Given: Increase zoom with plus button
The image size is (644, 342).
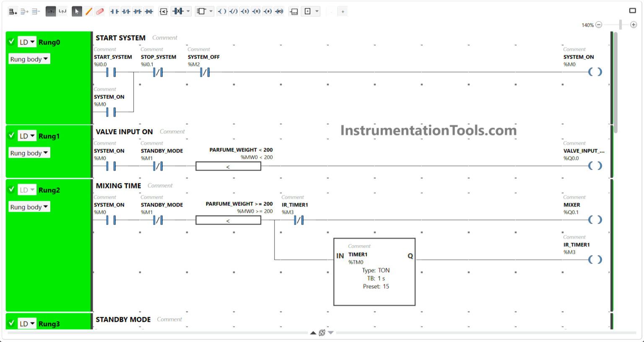Looking at the screenshot, I should tap(634, 25).
